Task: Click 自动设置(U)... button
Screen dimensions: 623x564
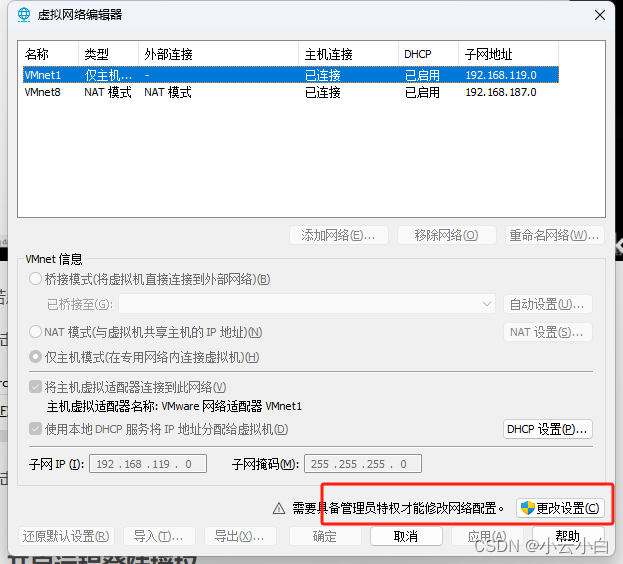Action: click(x=548, y=304)
